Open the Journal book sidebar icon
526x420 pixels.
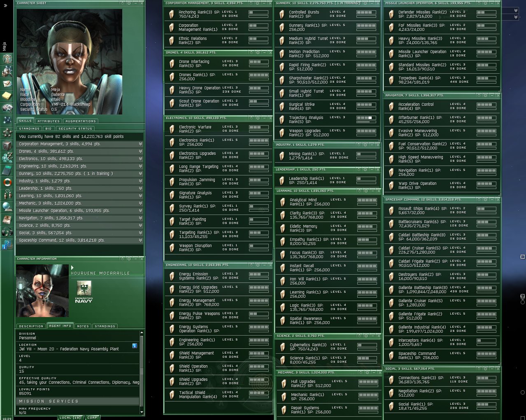[x=7, y=219]
